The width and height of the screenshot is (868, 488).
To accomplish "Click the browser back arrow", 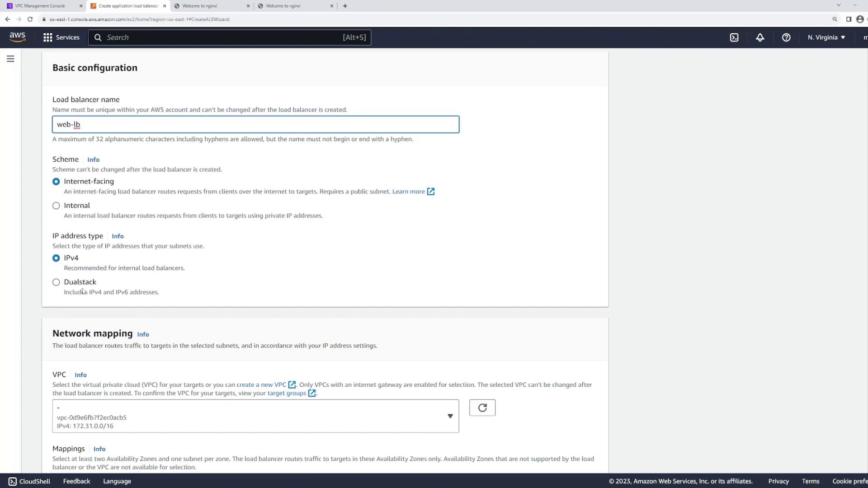I will (x=8, y=19).
